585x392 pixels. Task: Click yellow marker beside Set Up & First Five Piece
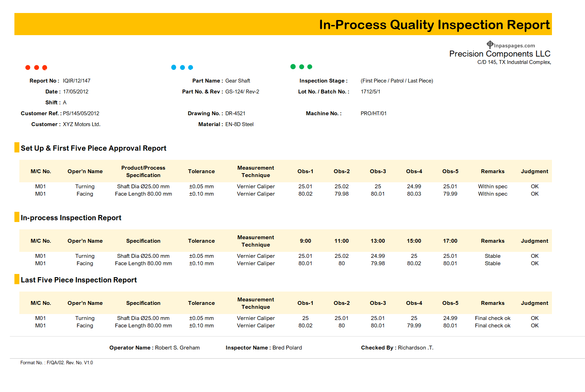[x=17, y=148]
